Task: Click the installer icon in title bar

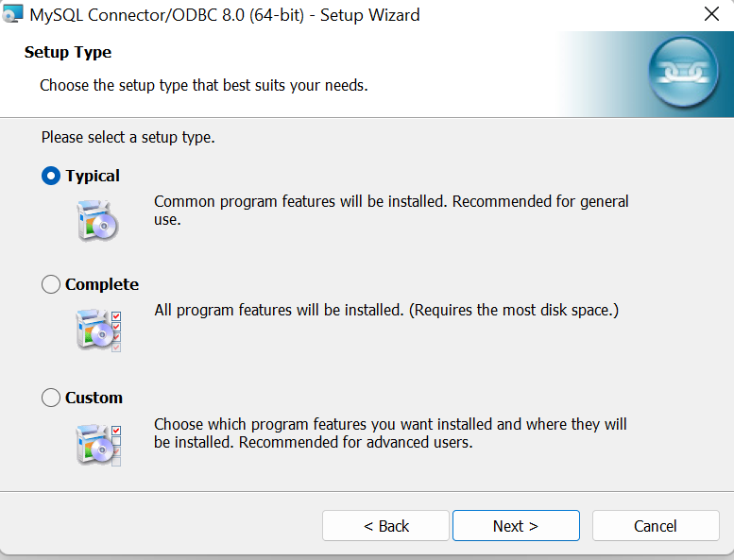Action: 13,15
